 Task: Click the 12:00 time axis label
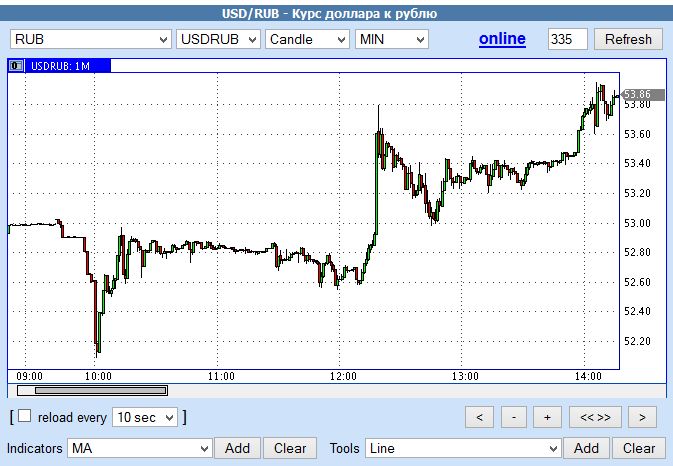(343, 376)
